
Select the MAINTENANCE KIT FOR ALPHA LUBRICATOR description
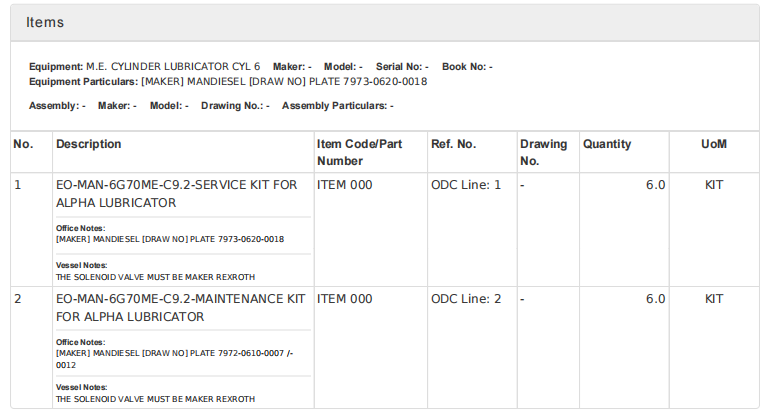click(x=181, y=308)
